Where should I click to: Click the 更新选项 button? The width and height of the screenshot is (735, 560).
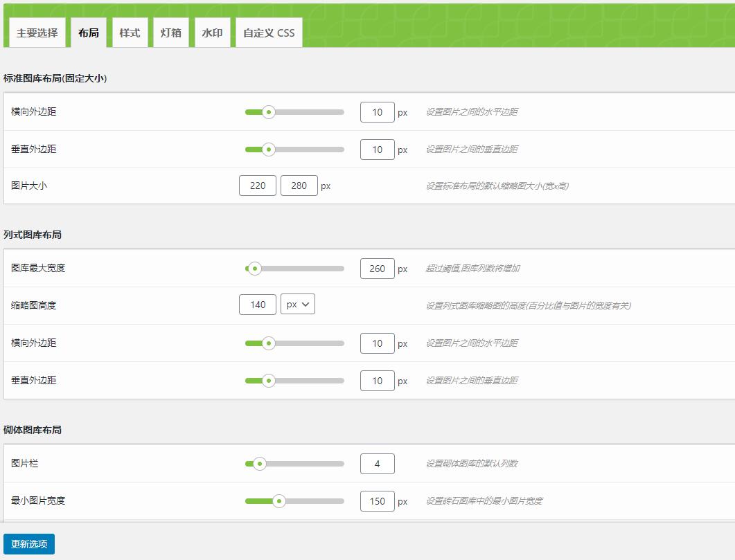29,544
